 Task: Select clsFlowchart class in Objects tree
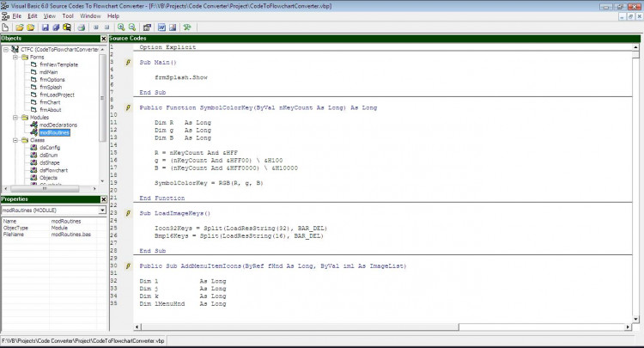point(53,170)
